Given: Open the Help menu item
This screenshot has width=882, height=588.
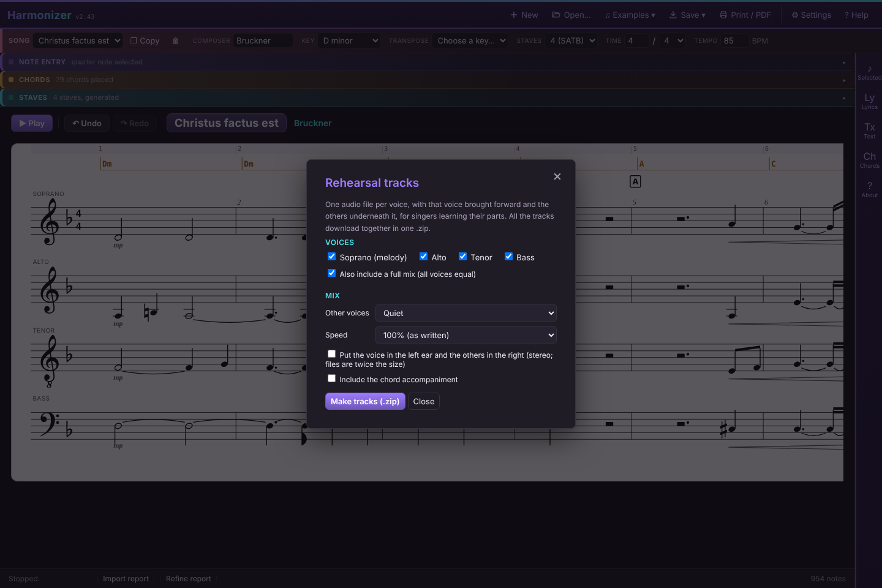Looking at the screenshot, I should [x=856, y=15].
